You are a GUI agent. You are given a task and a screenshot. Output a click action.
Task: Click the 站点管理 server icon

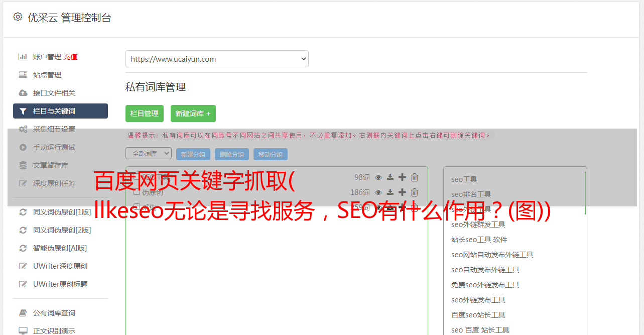coord(23,75)
